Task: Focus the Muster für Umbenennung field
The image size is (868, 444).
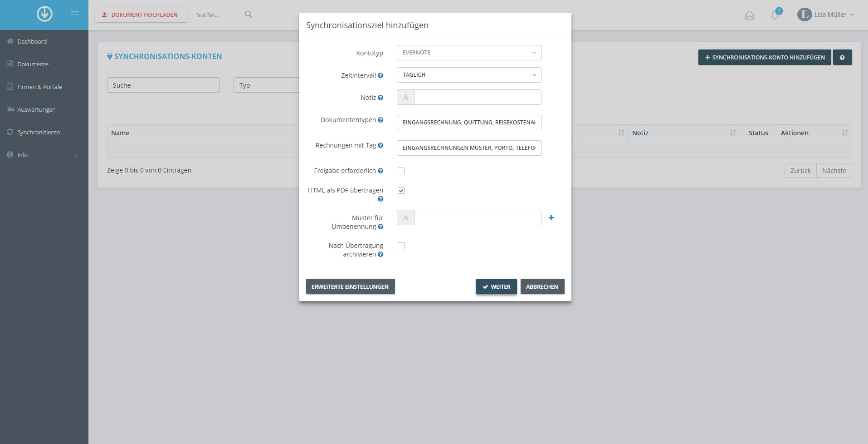Action: [x=478, y=217]
